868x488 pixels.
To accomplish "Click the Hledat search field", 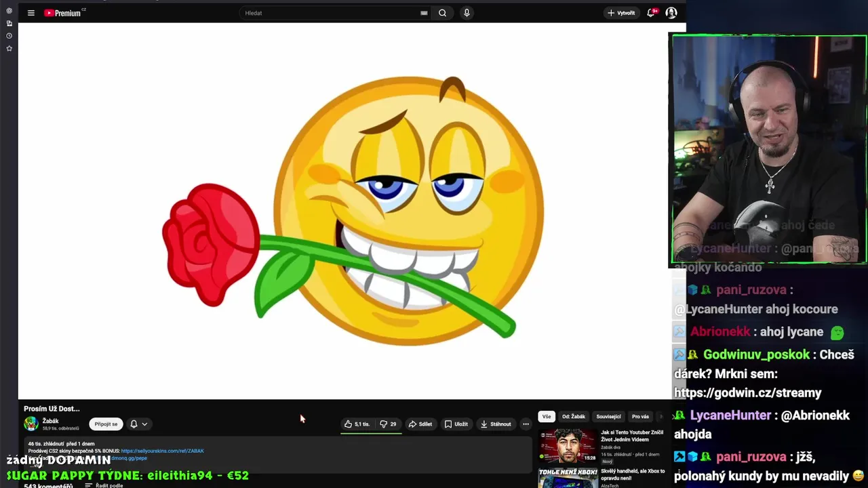I will [x=331, y=13].
